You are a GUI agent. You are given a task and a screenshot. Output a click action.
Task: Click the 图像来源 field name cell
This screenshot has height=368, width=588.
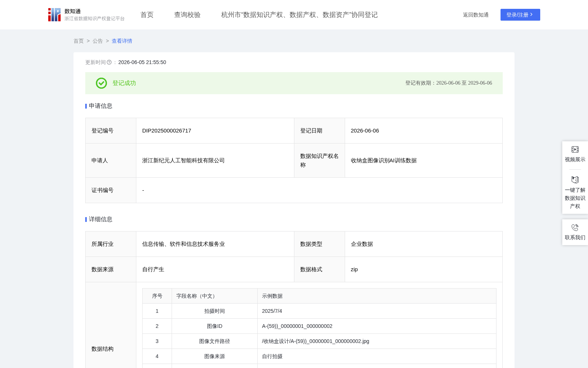tap(215, 356)
